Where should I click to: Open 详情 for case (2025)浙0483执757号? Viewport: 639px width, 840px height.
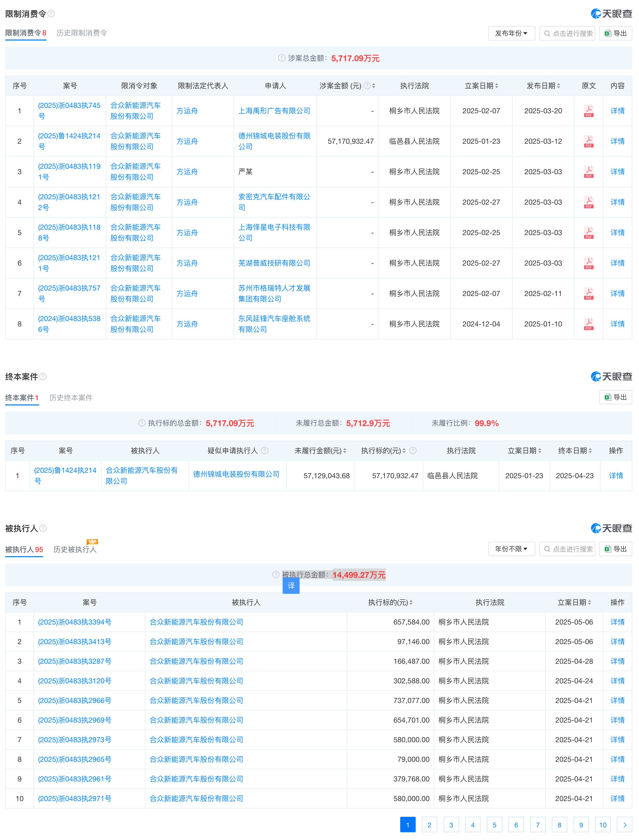click(x=617, y=293)
